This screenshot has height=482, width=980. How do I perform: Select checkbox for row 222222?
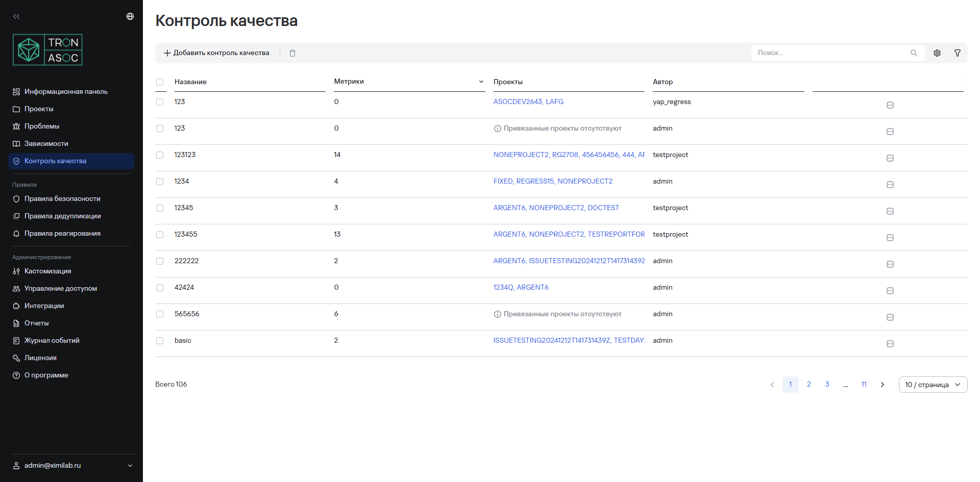[160, 261]
